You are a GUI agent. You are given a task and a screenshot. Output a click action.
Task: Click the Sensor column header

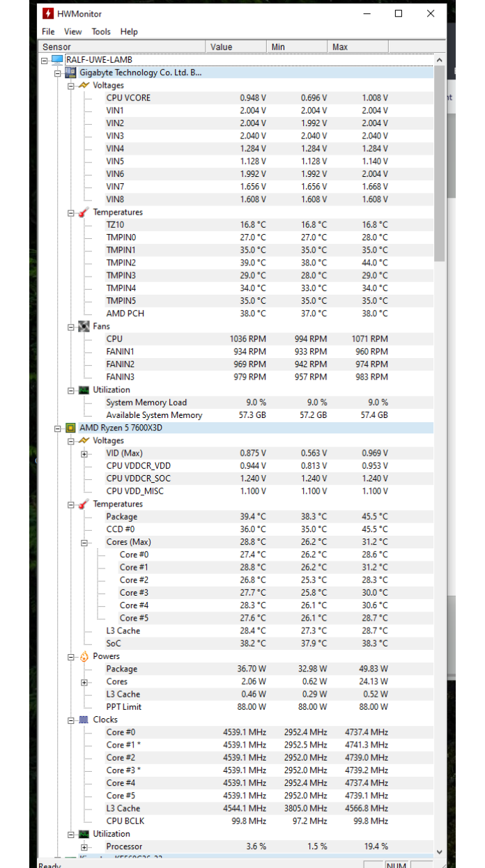[x=123, y=47]
